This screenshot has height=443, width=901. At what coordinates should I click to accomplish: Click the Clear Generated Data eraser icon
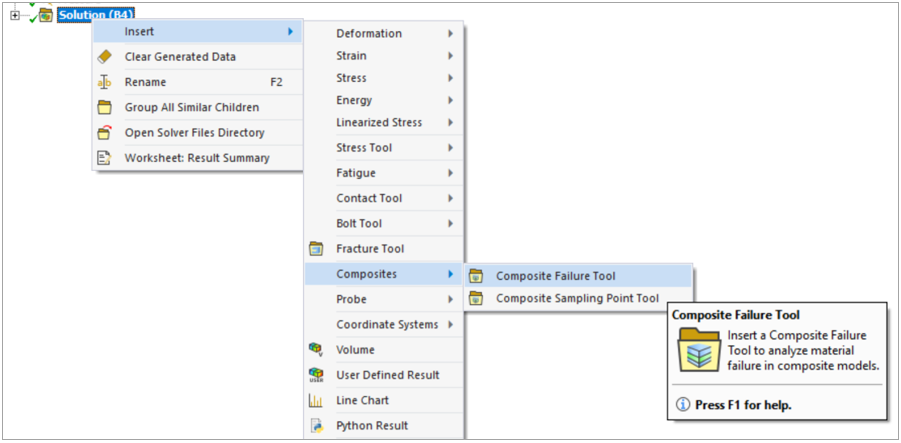(104, 57)
